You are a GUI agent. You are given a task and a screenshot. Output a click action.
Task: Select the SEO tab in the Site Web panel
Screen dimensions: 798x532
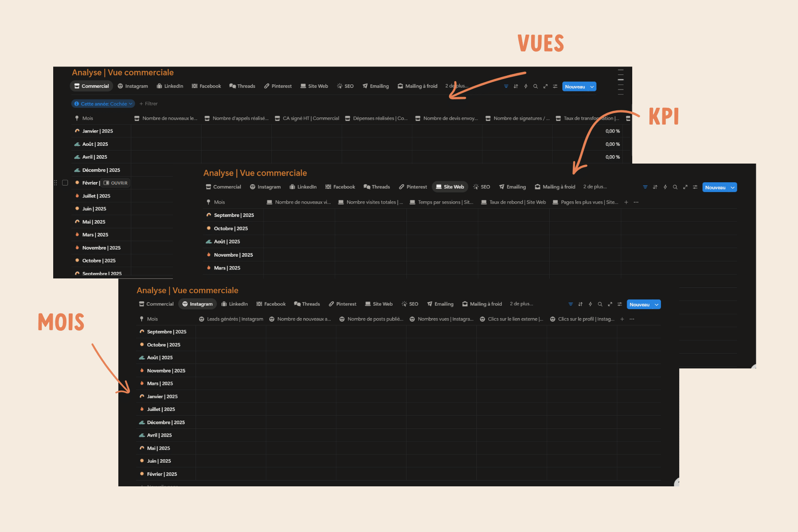tap(481, 187)
